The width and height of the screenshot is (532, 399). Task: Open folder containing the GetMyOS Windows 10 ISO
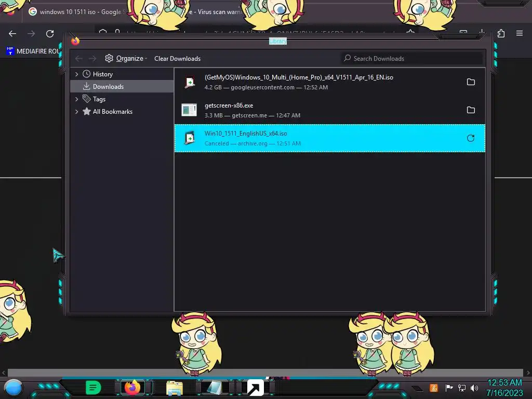pos(471,82)
